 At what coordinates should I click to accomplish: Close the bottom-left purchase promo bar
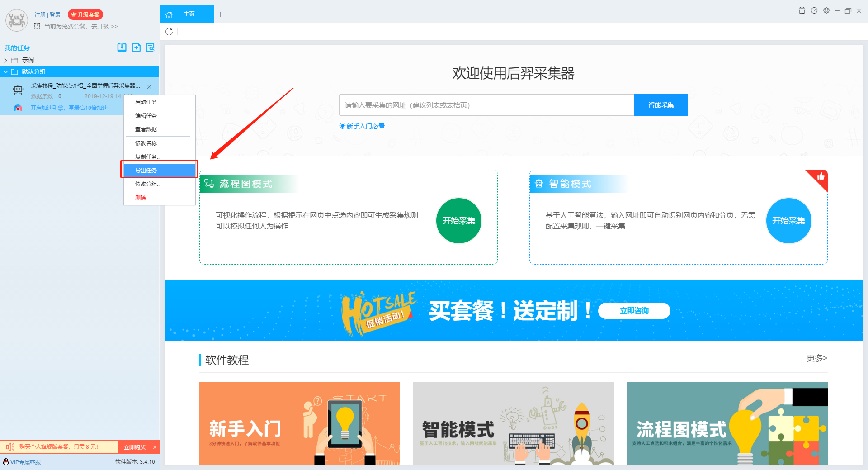(x=155, y=447)
